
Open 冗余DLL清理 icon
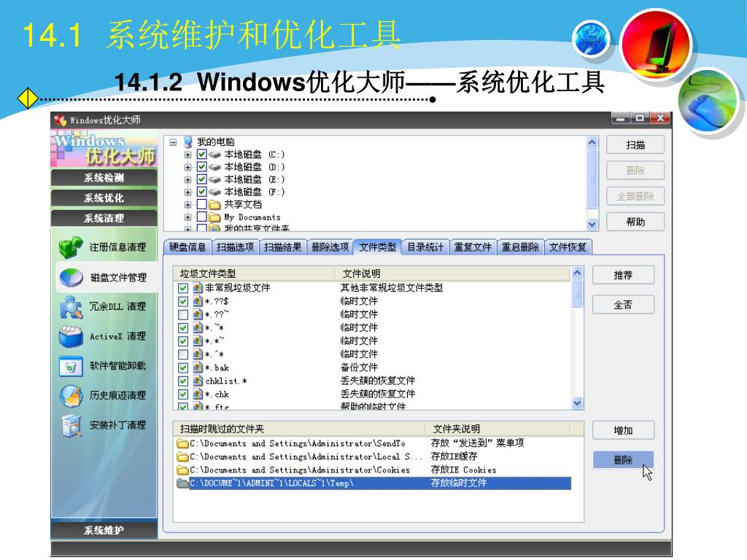(71, 307)
